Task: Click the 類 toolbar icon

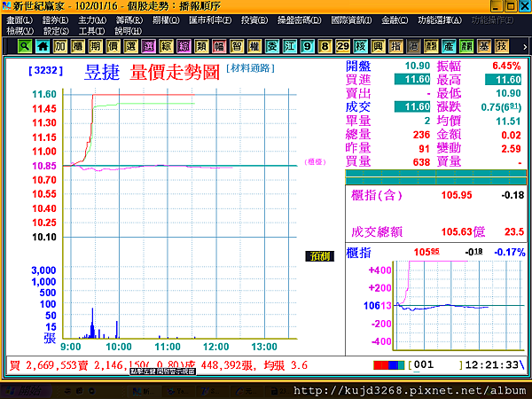Action: pyautogui.click(x=201, y=46)
